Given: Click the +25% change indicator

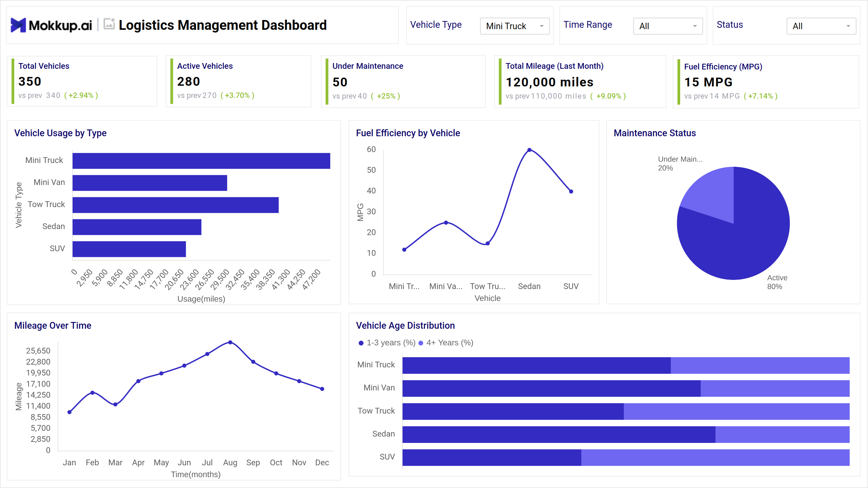Looking at the screenshot, I should point(386,96).
